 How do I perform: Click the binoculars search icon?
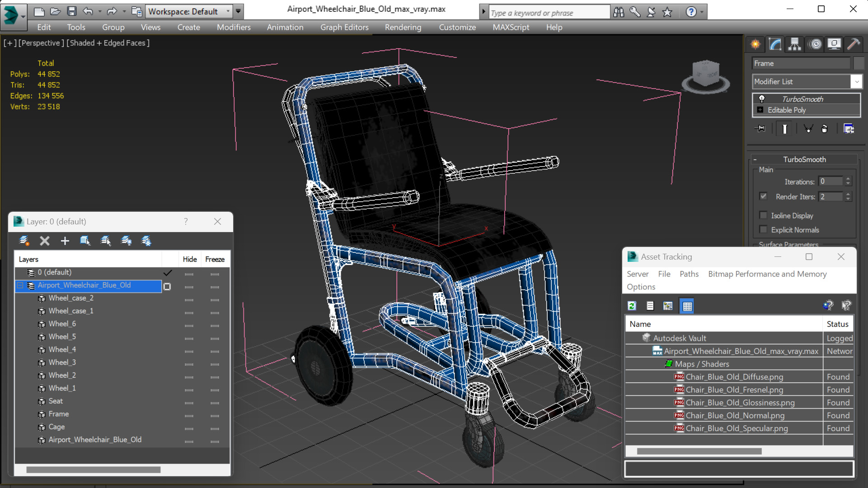619,12
